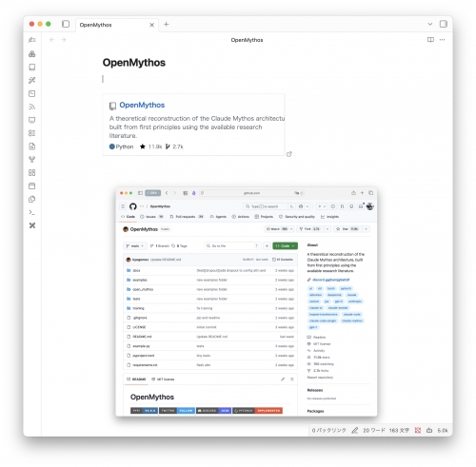Click the 163 文字 character count
This screenshot has width=476, height=467.
click(399, 430)
